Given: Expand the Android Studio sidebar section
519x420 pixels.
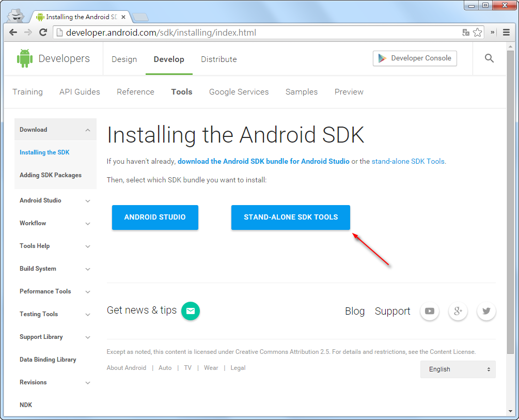Looking at the screenshot, I should tap(88, 201).
